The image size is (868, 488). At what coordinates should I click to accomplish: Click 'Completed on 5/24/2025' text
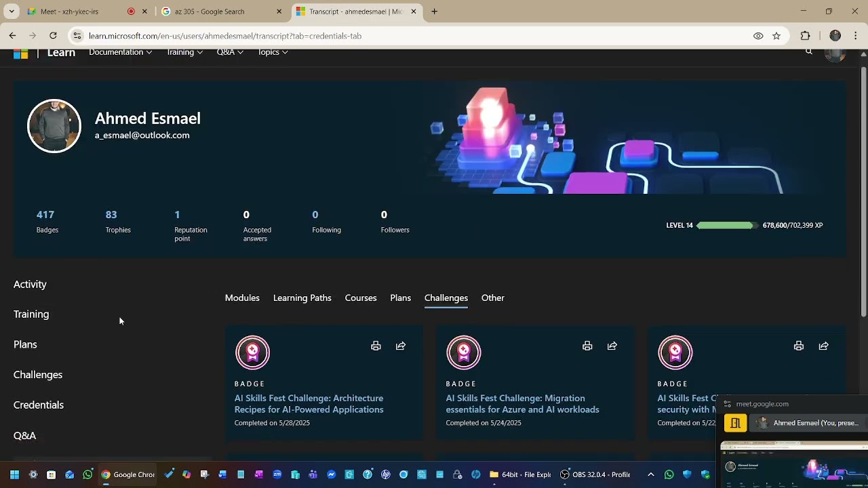pyautogui.click(x=484, y=423)
